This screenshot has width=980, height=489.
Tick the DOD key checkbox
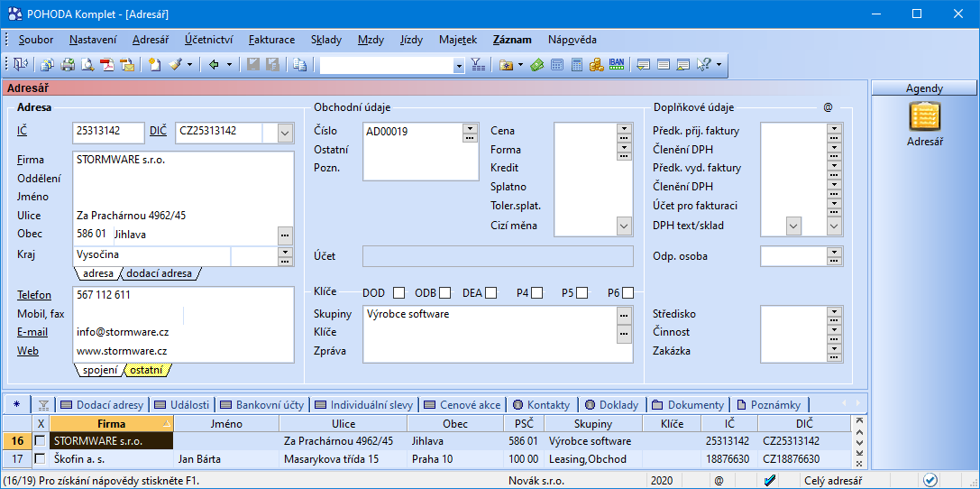[398, 292]
